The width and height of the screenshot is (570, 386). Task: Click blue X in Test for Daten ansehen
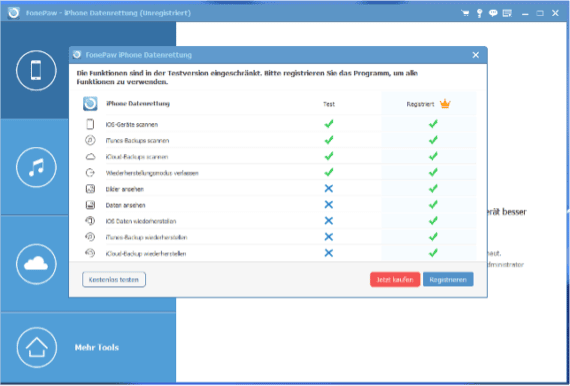(329, 205)
